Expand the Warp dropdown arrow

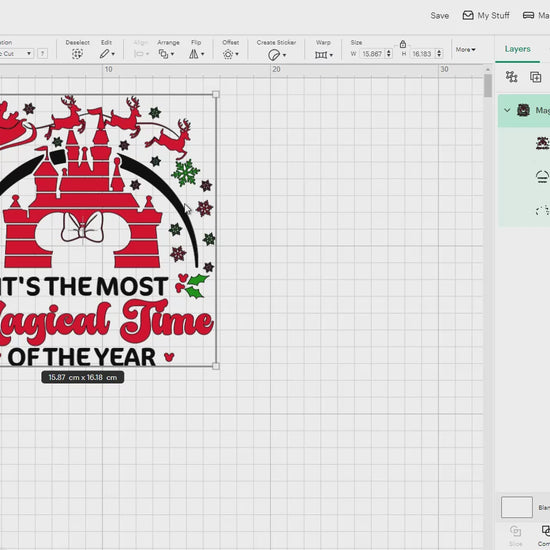point(331,55)
